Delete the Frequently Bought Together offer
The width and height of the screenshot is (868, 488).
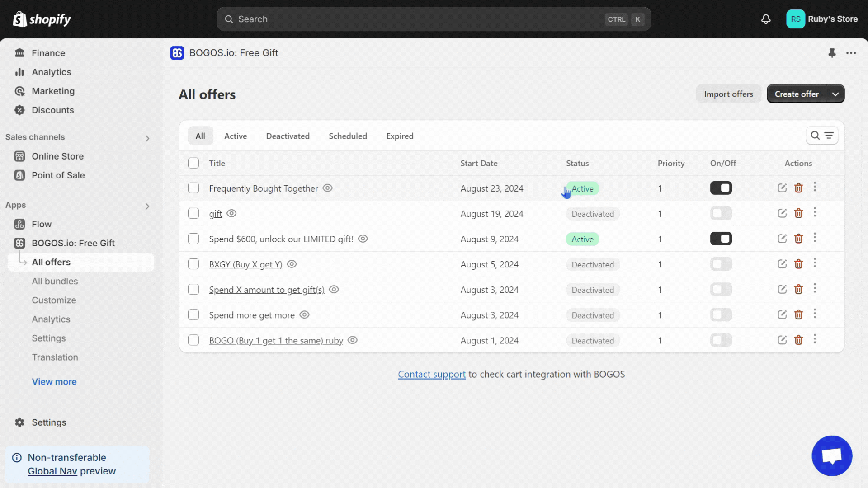[x=798, y=188]
